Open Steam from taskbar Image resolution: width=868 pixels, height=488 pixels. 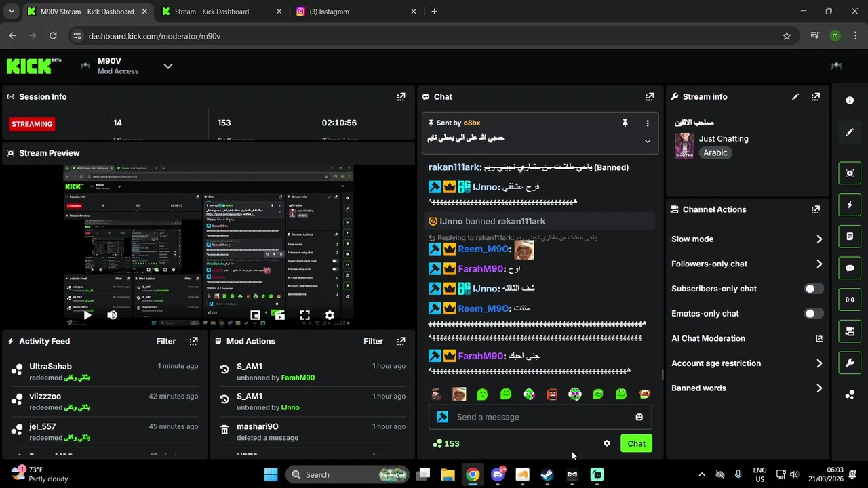pos(547,474)
